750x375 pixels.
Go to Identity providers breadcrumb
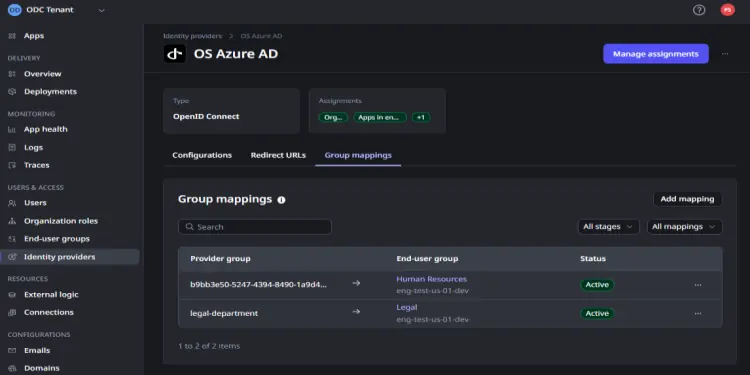tap(193, 36)
